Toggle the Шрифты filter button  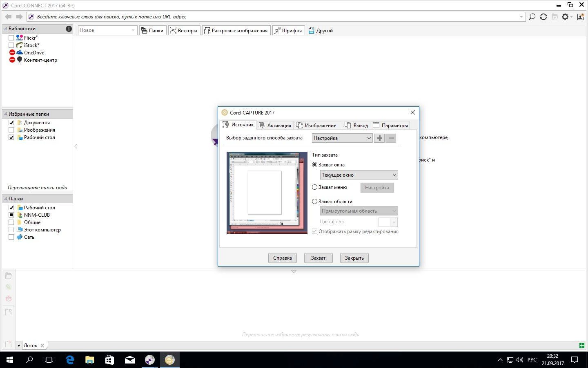[288, 30]
